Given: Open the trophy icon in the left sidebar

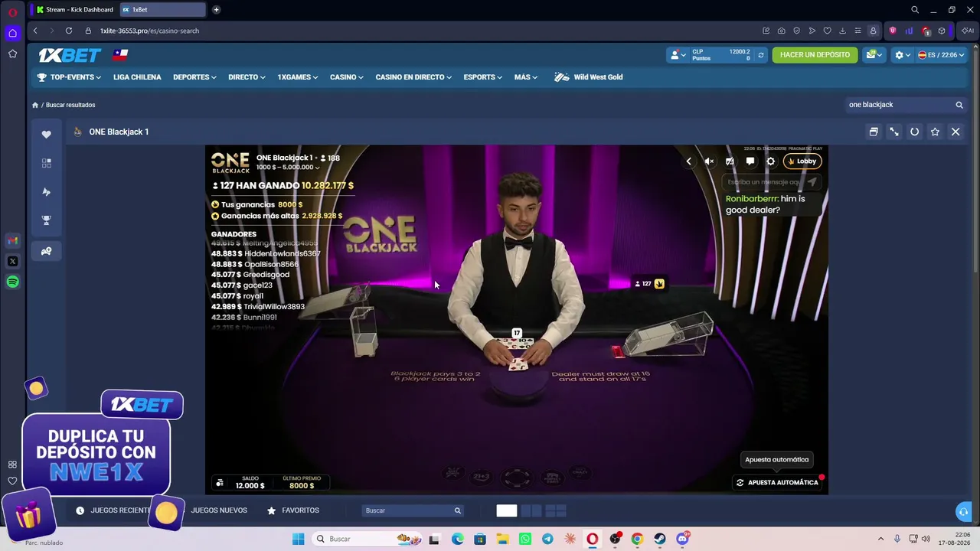Looking at the screenshot, I should click(46, 220).
